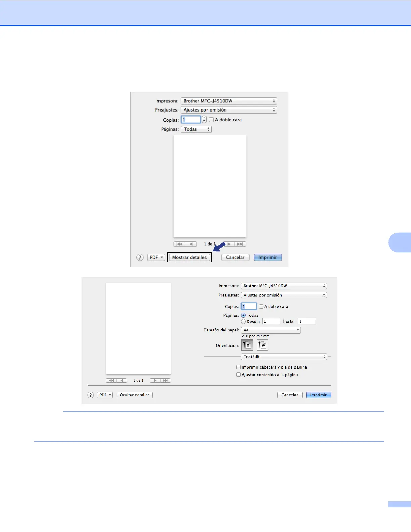Click Mostrar detalles button
Image resolution: width=411 pixels, height=532 pixels.
189,257
